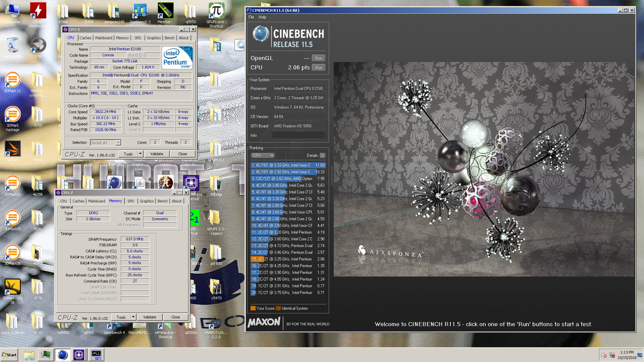Viewport: 644px width, 362px height.
Task: Click the Aixsponza render preview image
Action: click(x=484, y=169)
